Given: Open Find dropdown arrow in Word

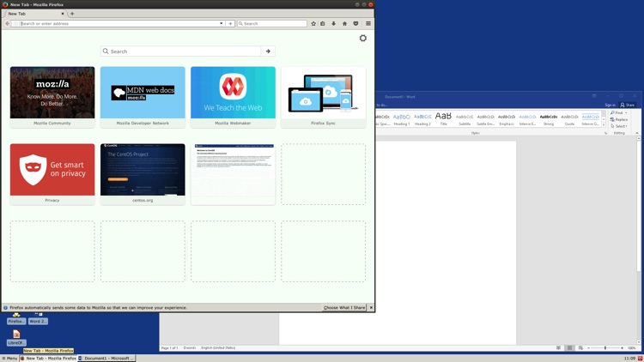Looking at the screenshot, I should [x=626, y=113].
